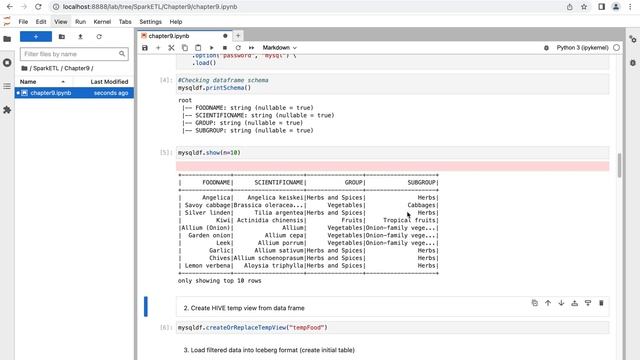Run the selected cell
The image size is (640, 360).
tap(211, 48)
